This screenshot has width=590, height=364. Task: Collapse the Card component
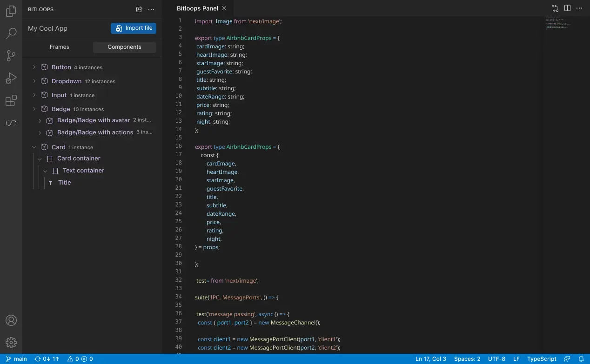pos(34,147)
